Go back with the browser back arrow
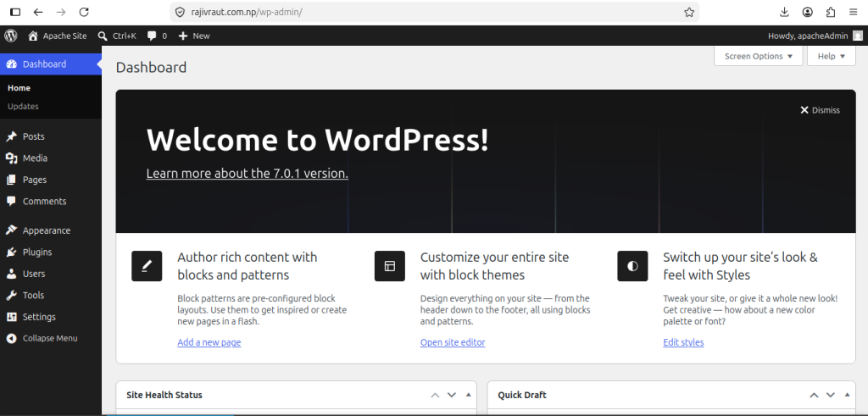 pos(38,12)
